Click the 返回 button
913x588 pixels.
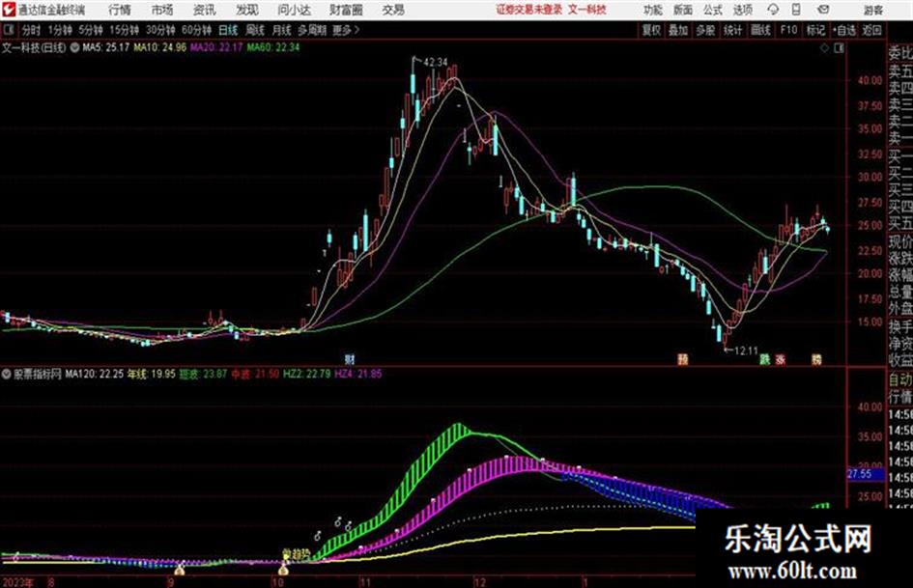point(871,30)
